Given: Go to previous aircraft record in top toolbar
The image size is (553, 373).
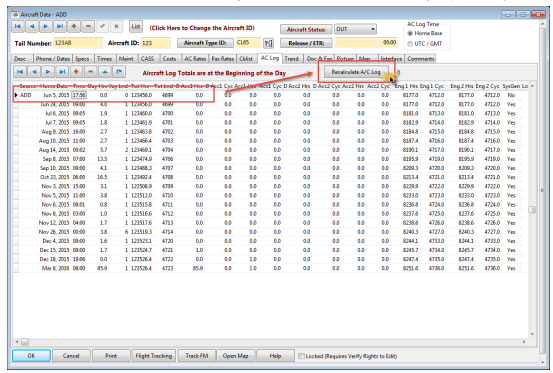Looking at the screenshot, I should click(x=32, y=26).
